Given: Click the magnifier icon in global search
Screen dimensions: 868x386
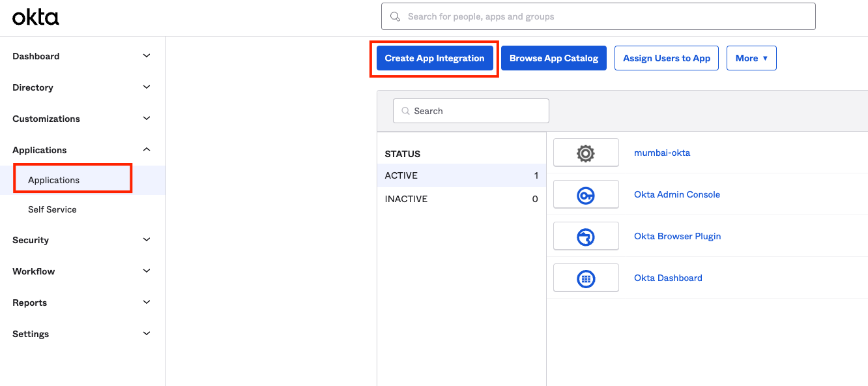Looking at the screenshot, I should pos(395,16).
